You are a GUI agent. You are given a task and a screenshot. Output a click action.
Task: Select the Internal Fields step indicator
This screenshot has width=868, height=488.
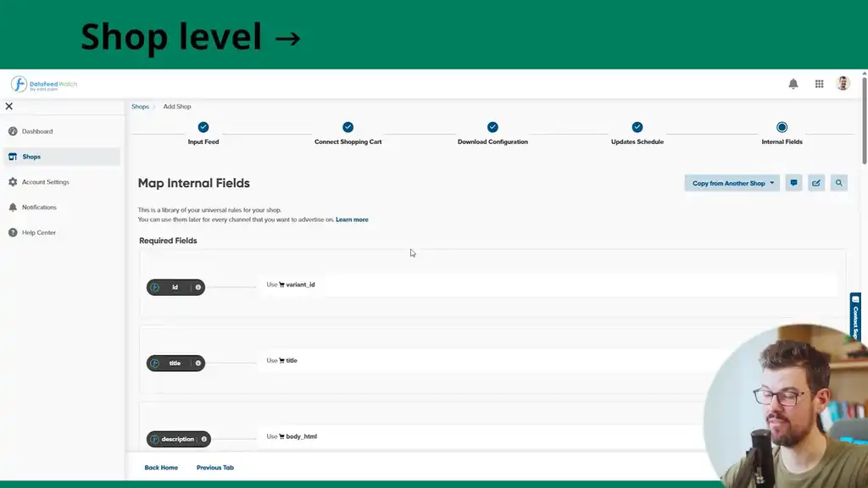[782, 125]
